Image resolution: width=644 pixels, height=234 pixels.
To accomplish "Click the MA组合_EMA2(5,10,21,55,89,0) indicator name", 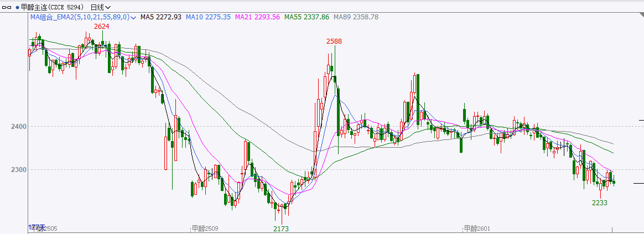I will pyautogui.click(x=80, y=17).
